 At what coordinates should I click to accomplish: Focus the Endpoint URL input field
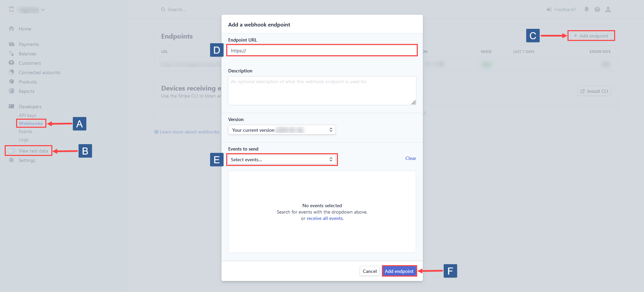click(322, 51)
